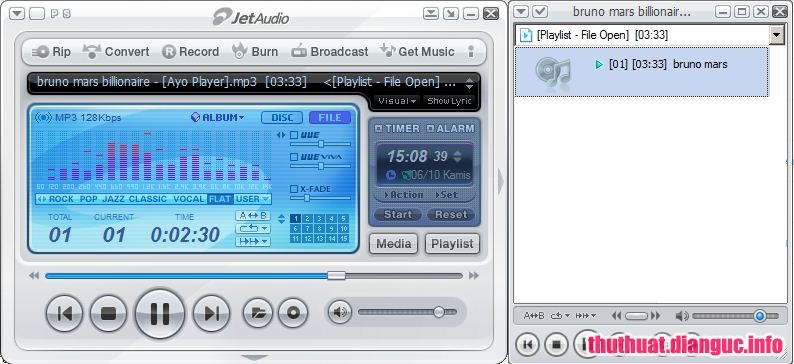This screenshot has height=364, width=794.
Task: Select the POP equalizer preset
Action: click(x=89, y=199)
